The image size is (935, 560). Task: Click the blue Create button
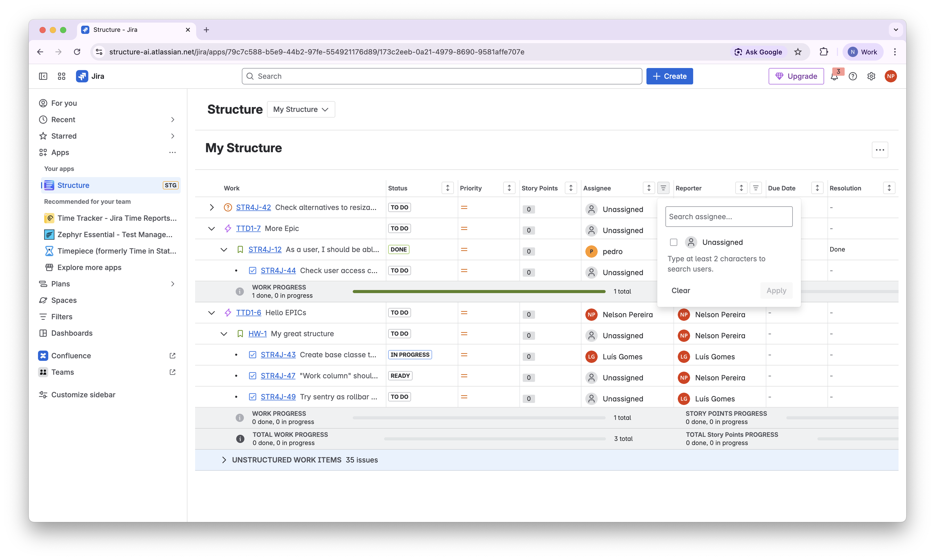tap(669, 76)
